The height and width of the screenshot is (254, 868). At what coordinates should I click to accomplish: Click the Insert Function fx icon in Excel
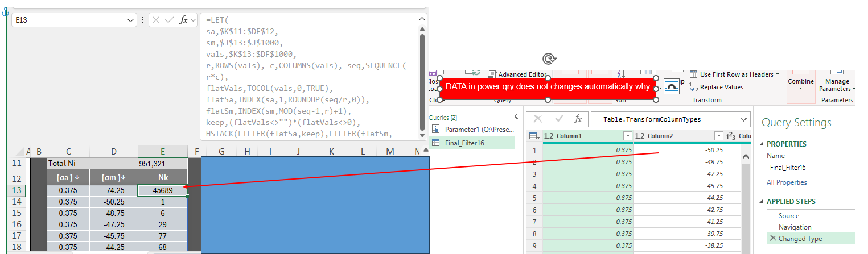[x=183, y=20]
